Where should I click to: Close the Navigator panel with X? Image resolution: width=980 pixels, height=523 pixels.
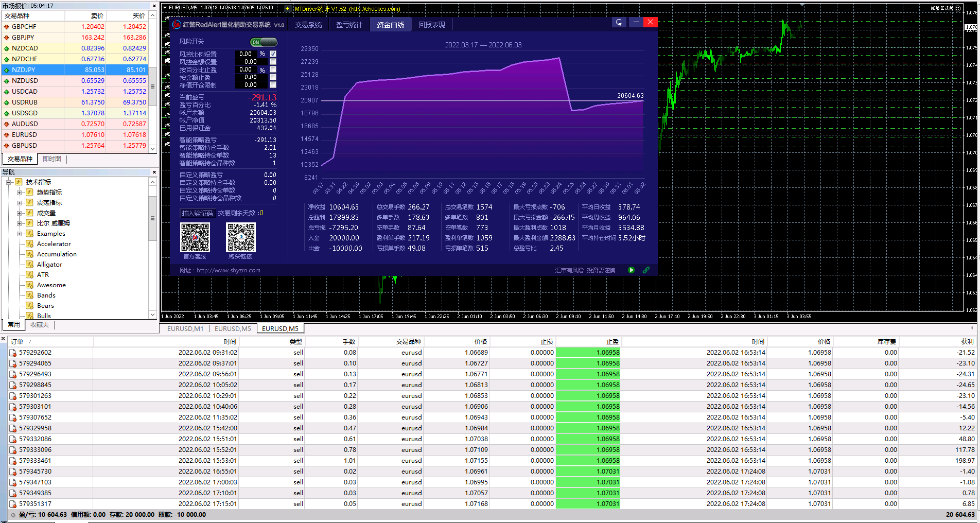point(154,172)
